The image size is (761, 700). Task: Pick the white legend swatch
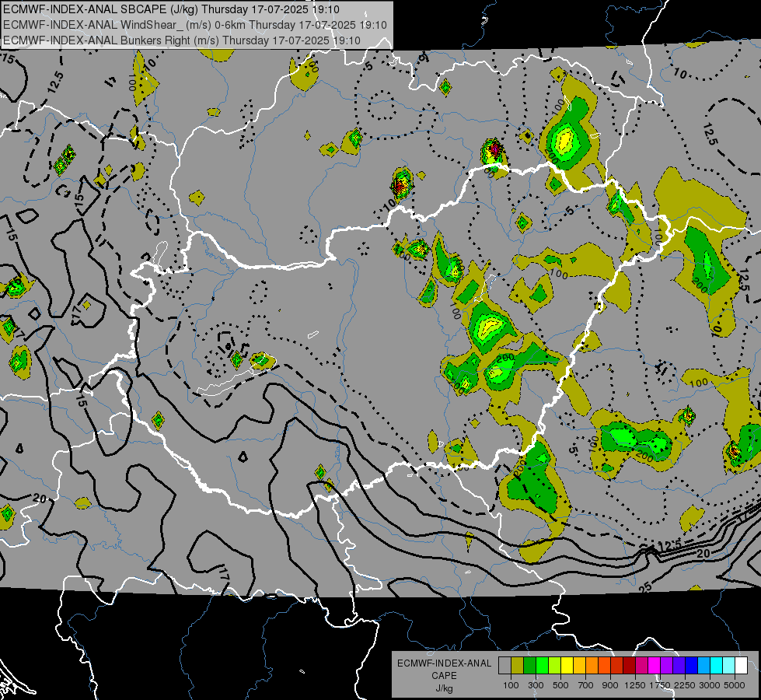(742, 666)
